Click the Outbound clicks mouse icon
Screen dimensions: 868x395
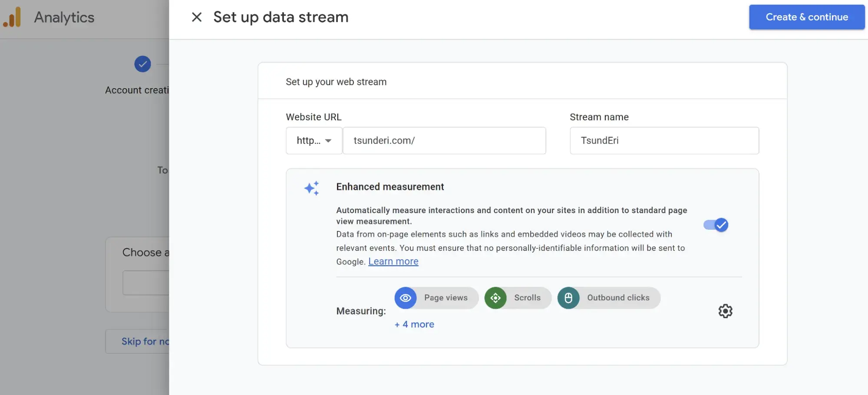568,298
